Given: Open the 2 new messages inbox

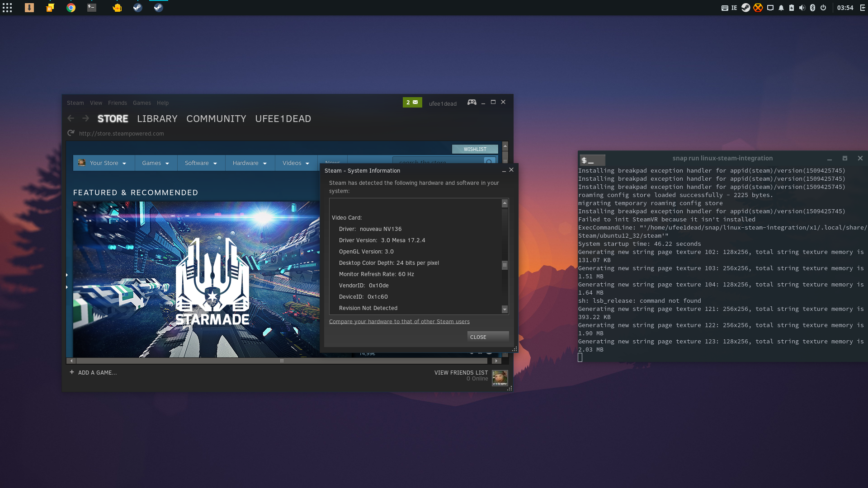Looking at the screenshot, I should tap(412, 103).
